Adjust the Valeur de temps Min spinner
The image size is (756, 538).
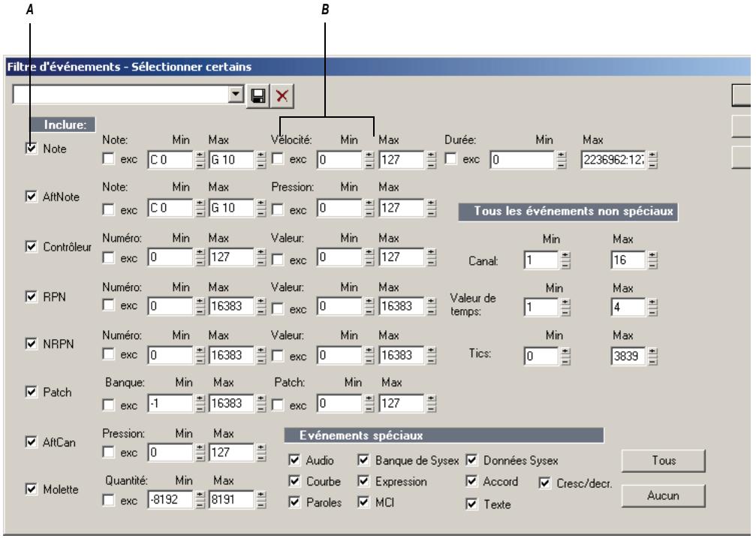pos(565,307)
